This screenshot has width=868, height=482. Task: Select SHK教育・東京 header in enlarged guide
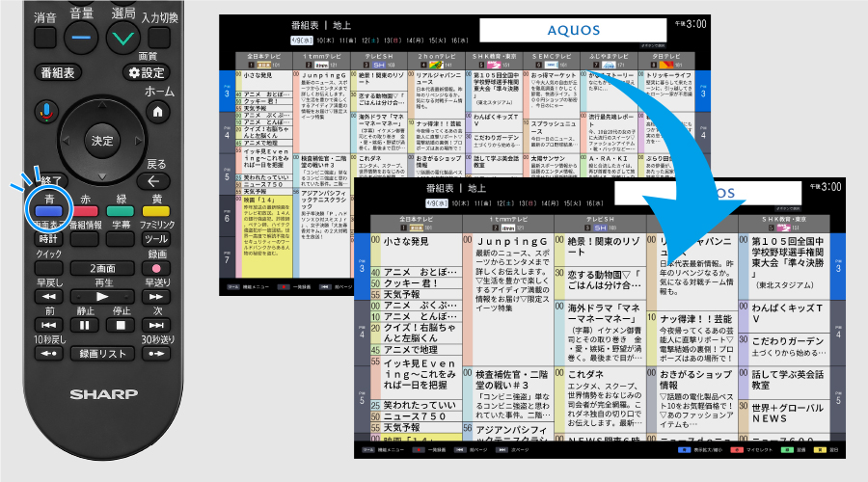(784, 224)
